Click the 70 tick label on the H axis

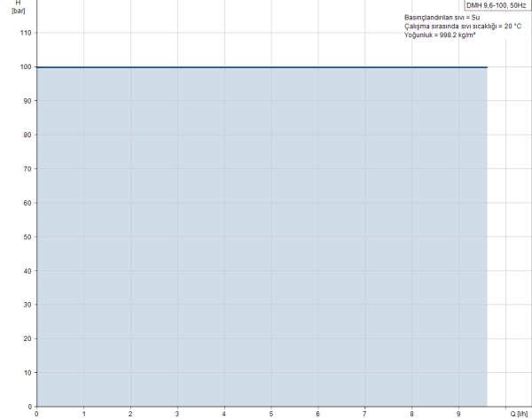coord(27,169)
